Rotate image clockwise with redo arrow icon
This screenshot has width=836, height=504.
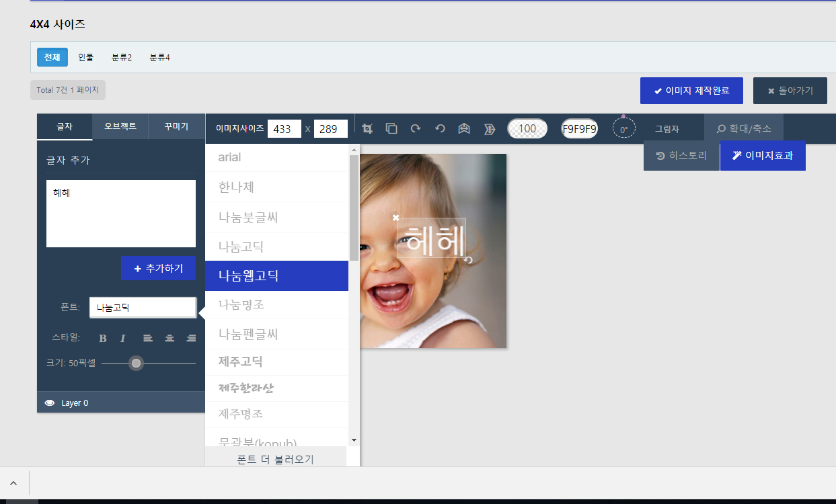[416, 128]
